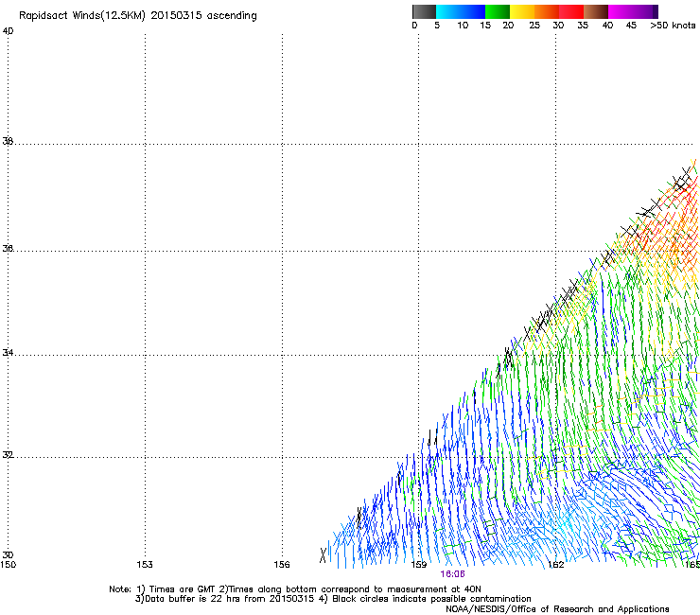The width and height of the screenshot is (700, 615).
Task: Click the 'NOAA/NESDIS/Office of Research and Applications' credit
Action: [x=557, y=609]
